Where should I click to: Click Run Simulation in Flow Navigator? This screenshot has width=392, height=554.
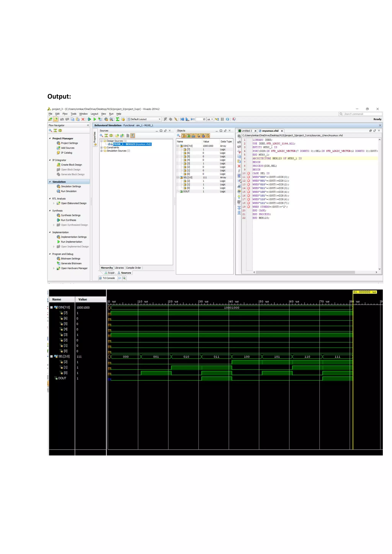click(x=69, y=191)
